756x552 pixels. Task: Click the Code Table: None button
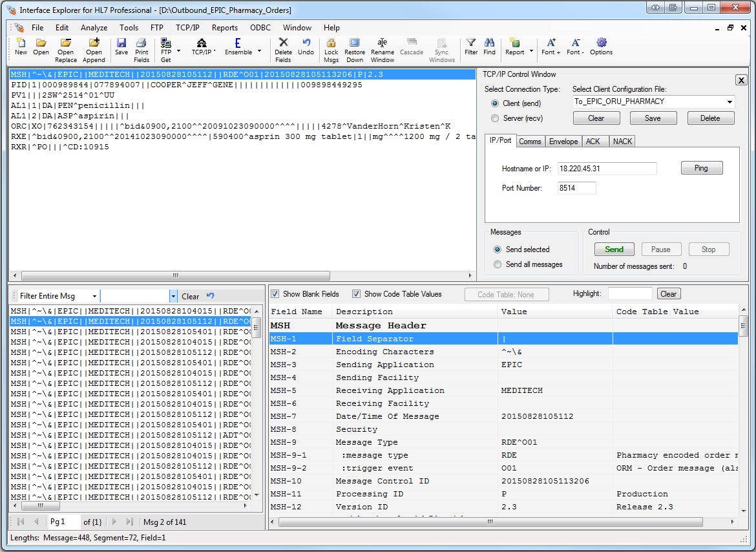coord(506,295)
